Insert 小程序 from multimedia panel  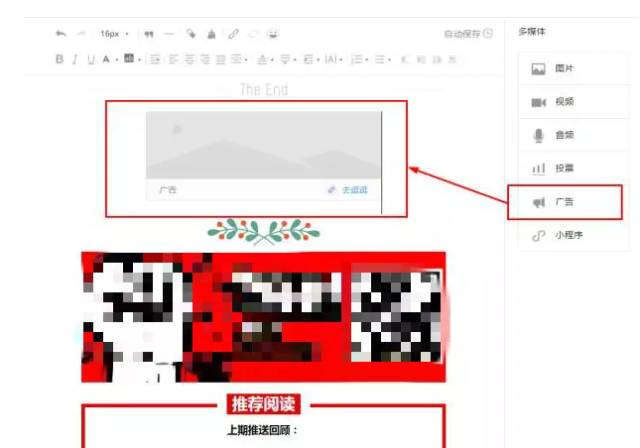pyautogui.click(x=565, y=236)
